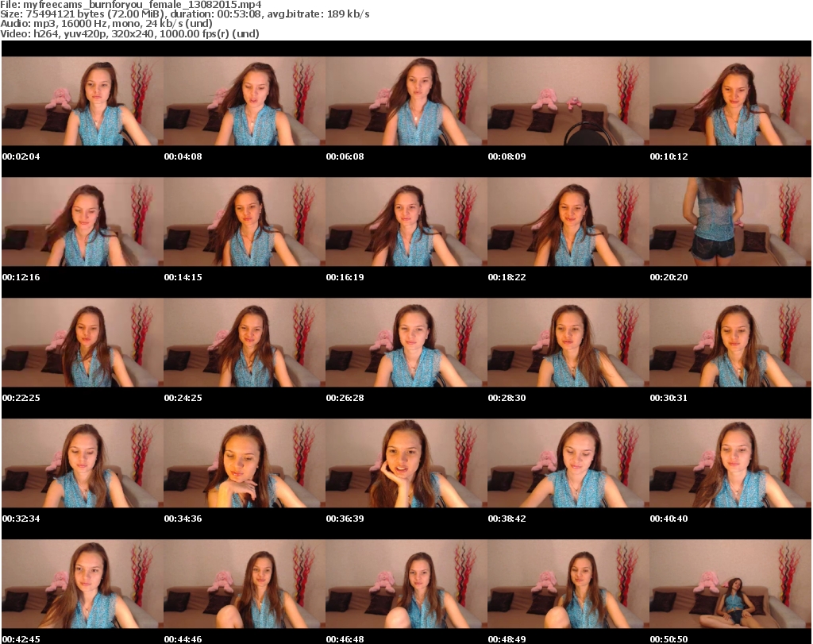
Task: Click the timestamp text 00:16:19
Action: click(x=345, y=277)
